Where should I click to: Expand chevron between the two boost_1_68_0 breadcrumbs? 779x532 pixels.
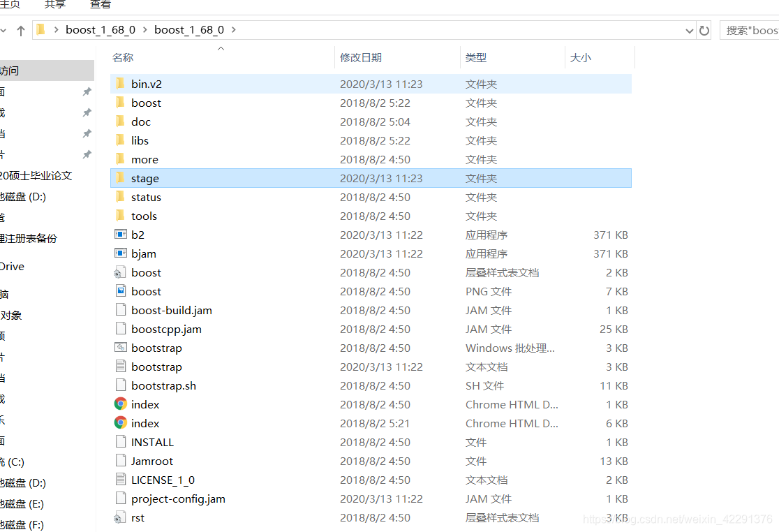click(x=145, y=30)
